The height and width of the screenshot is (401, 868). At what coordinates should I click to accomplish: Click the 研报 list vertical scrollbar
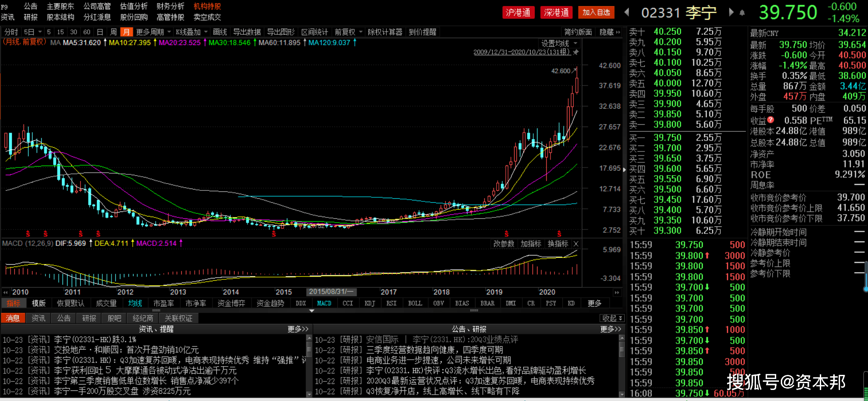pos(622,366)
